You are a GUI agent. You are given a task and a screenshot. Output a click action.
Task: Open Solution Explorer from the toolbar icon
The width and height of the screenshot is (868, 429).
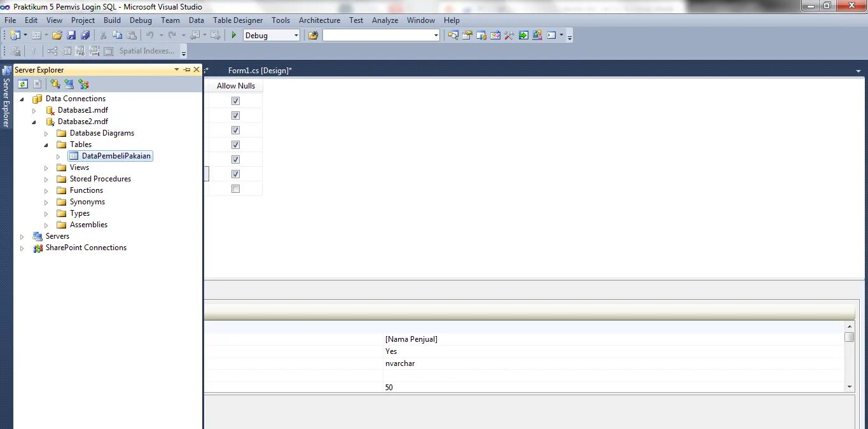[x=453, y=35]
